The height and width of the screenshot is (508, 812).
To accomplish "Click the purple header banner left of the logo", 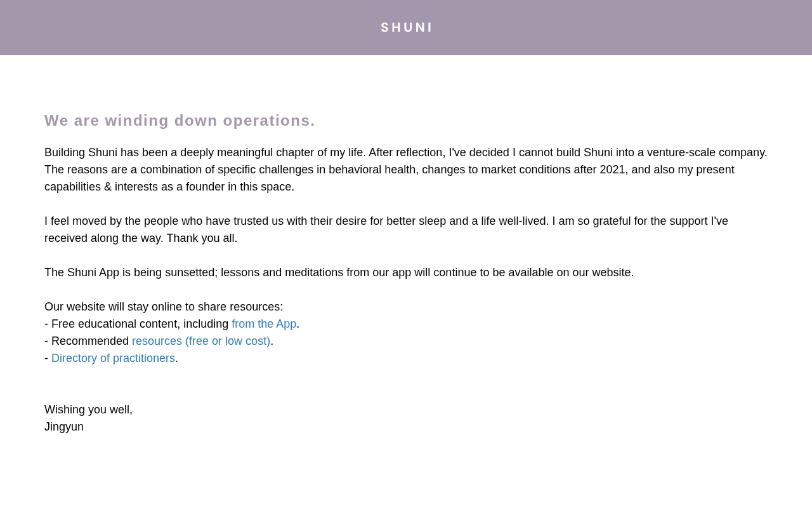I will pos(190,27).
